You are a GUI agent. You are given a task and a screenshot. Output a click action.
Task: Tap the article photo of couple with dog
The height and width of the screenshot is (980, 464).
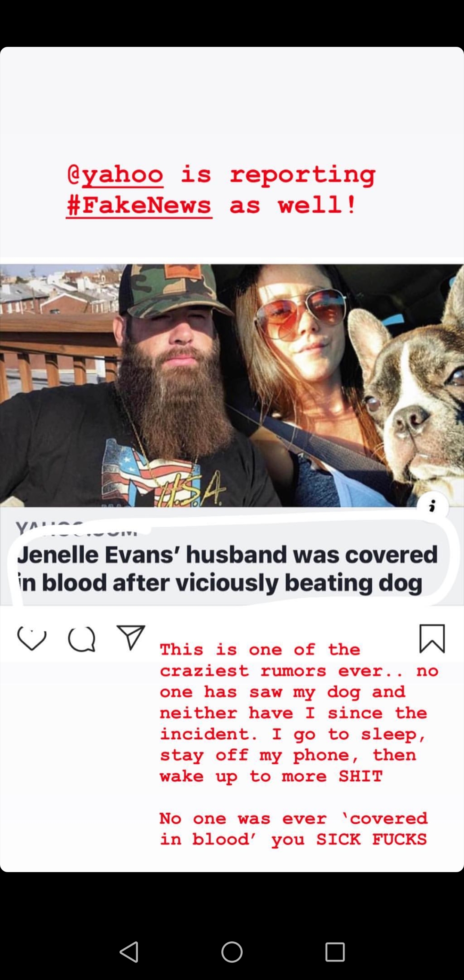tap(232, 385)
